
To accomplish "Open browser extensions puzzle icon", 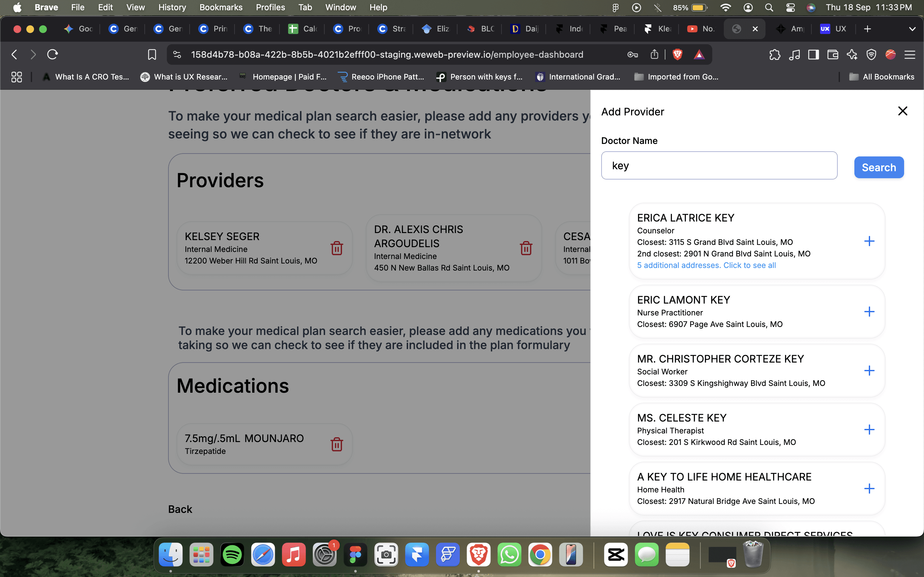I will [x=775, y=54].
